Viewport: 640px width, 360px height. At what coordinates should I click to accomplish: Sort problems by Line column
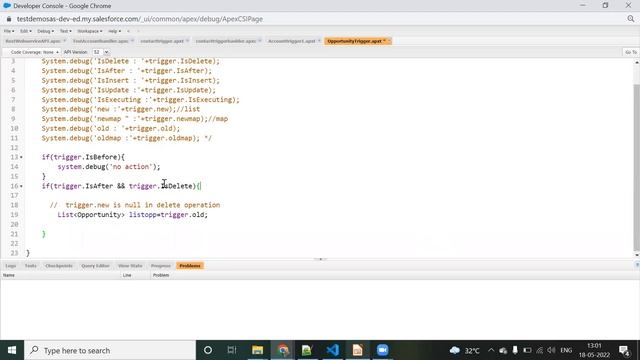(x=136, y=276)
